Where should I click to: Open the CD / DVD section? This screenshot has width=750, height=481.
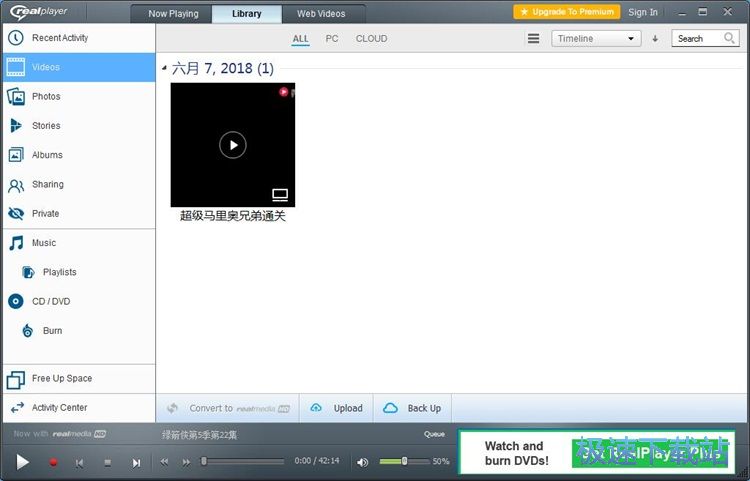[x=51, y=302]
